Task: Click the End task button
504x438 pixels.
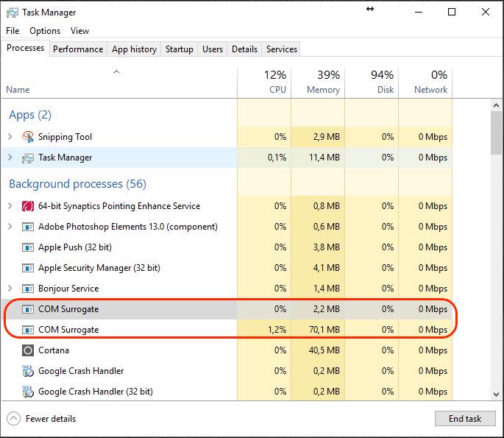Action: tap(465, 418)
